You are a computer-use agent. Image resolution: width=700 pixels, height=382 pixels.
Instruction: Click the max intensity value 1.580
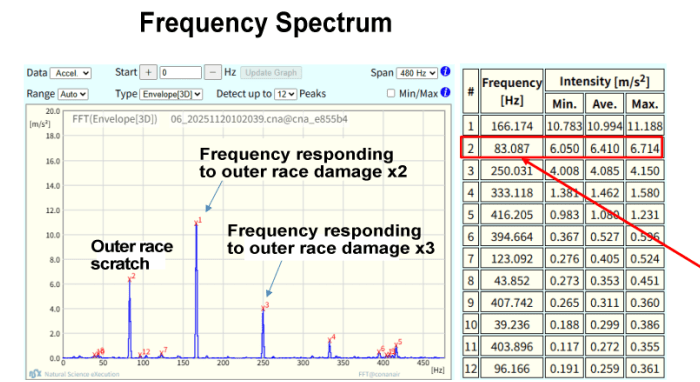tap(645, 192)
